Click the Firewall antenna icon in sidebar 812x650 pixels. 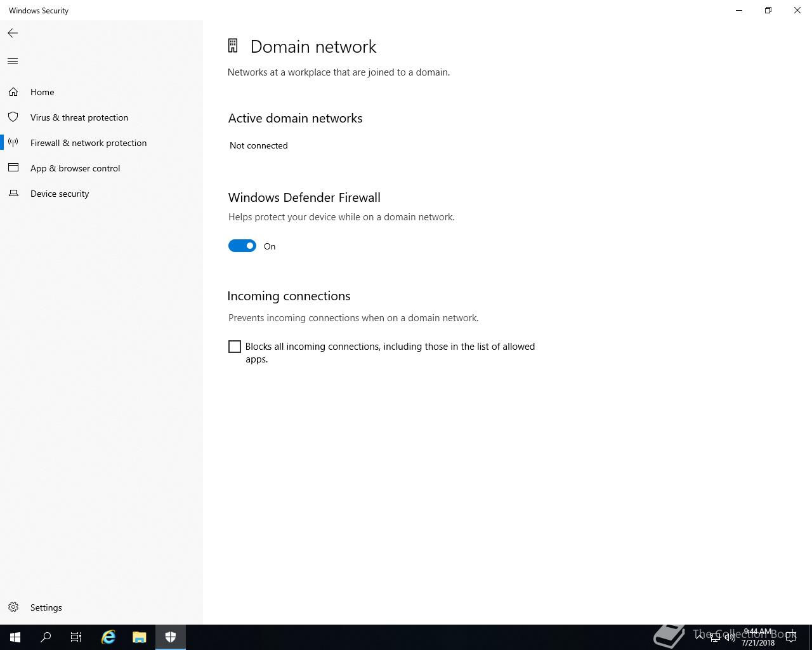pos(13,143)
